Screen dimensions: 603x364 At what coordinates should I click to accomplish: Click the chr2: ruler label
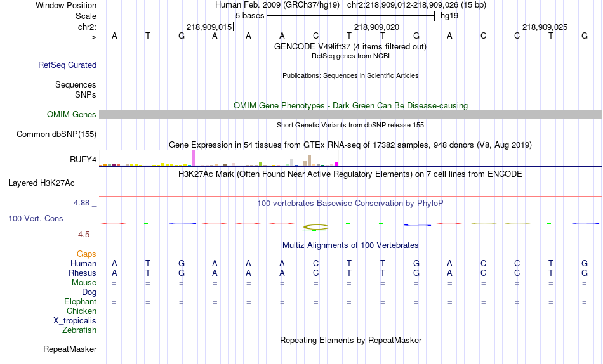point(87,27)
